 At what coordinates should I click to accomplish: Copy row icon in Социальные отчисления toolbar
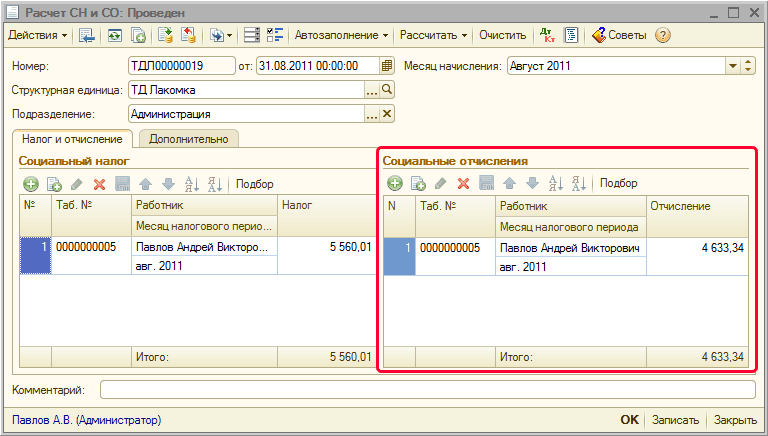click(x=418, y=183)
